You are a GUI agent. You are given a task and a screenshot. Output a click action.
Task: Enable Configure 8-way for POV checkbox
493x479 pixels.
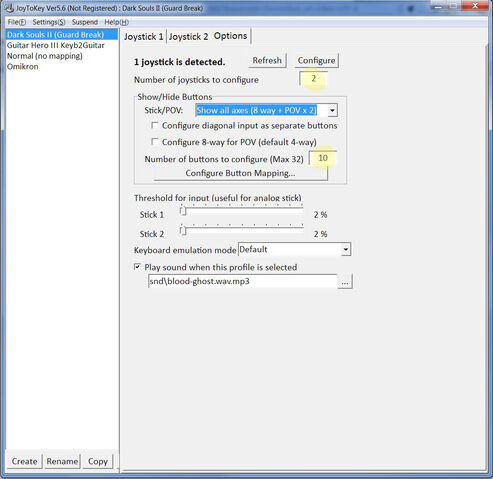tap(154, 142)
